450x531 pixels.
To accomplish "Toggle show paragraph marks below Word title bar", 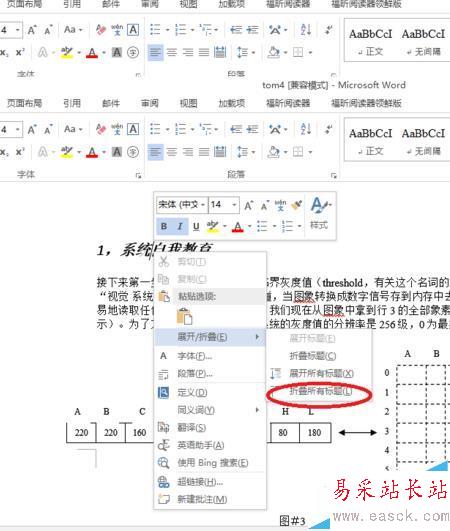I will (x=328, y=129).
